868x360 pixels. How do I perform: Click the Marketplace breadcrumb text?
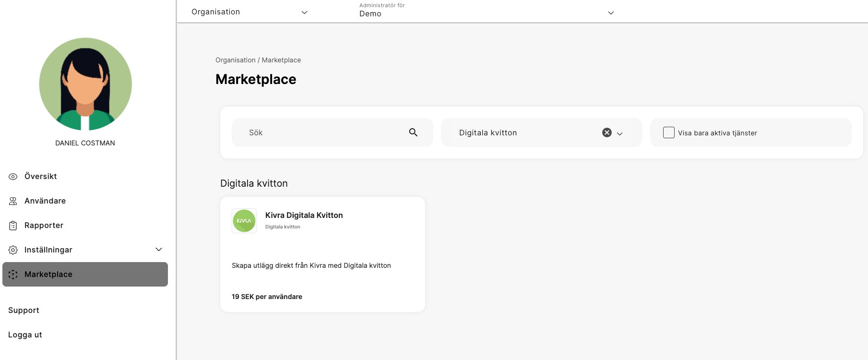281,60
